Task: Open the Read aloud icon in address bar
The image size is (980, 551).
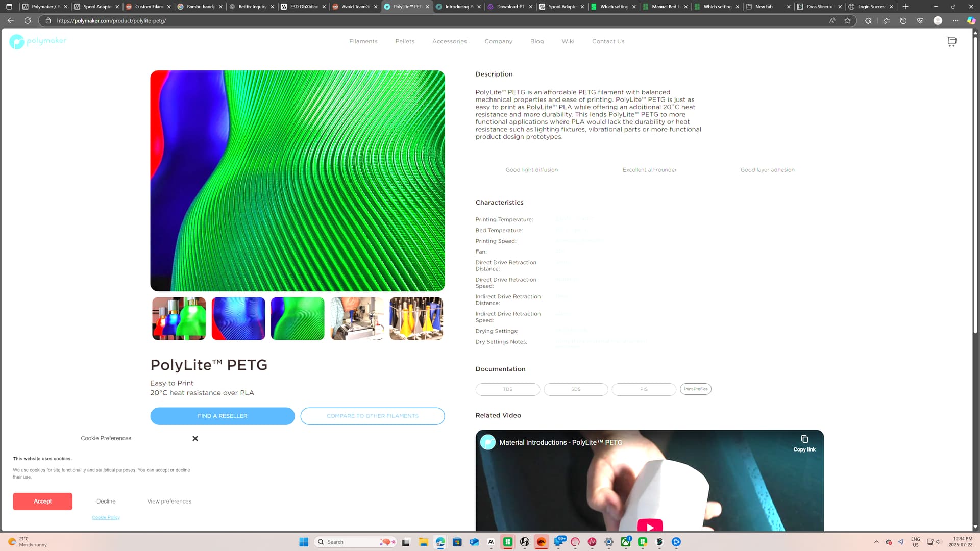Action: (x=832, y=21)
